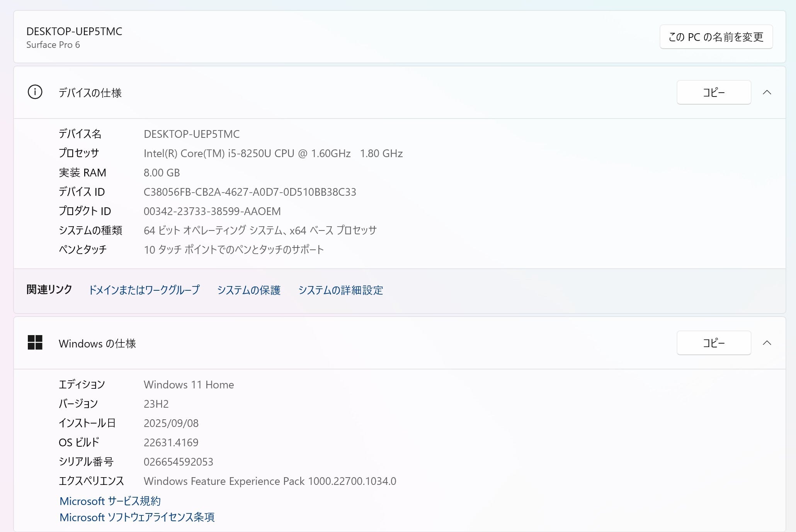
Task: Click the Windows の仕様 section header
Action: pos(97,343)
